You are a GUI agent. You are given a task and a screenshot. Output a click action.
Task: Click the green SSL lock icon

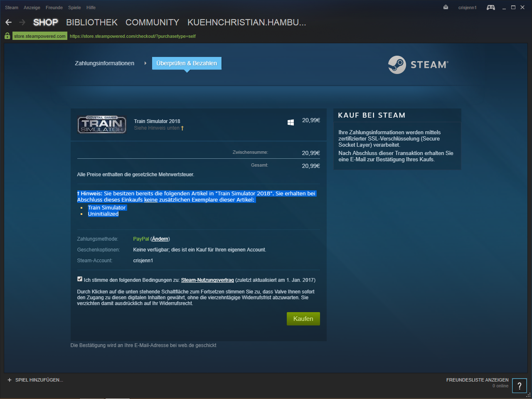tap(7, 36)
